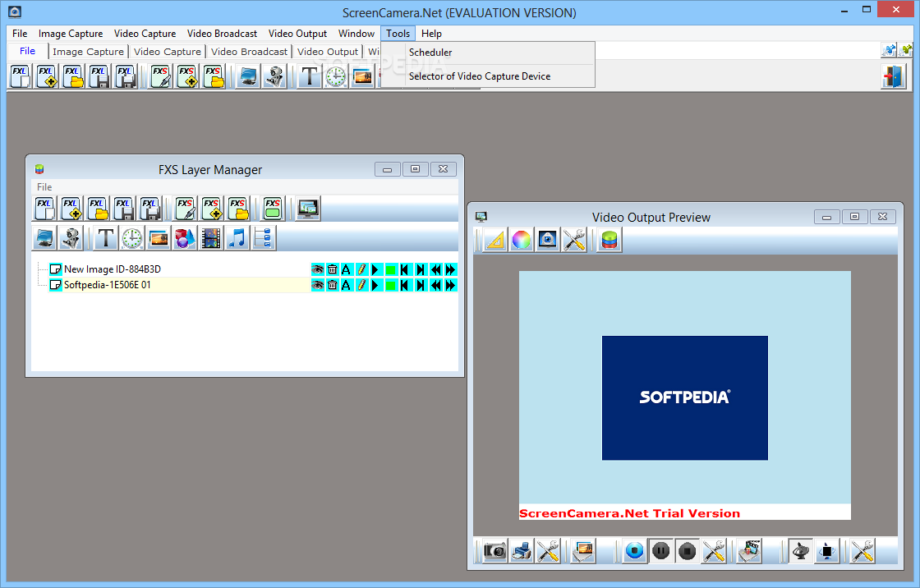Click the clapperboard video icon in Video Output Preview

coord(749,551)
